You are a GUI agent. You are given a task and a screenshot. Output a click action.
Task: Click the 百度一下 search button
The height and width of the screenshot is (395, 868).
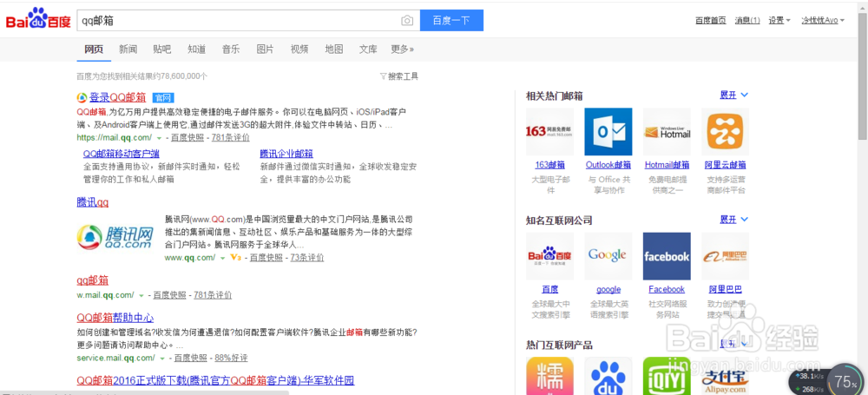451,21
